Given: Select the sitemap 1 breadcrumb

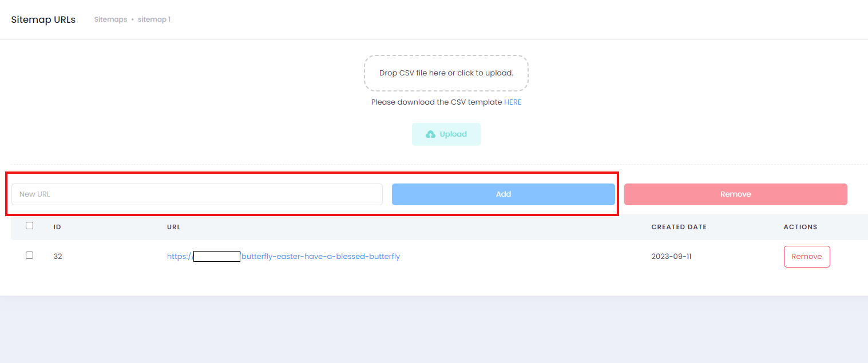Looking at the screenshot, I should 154,19.
